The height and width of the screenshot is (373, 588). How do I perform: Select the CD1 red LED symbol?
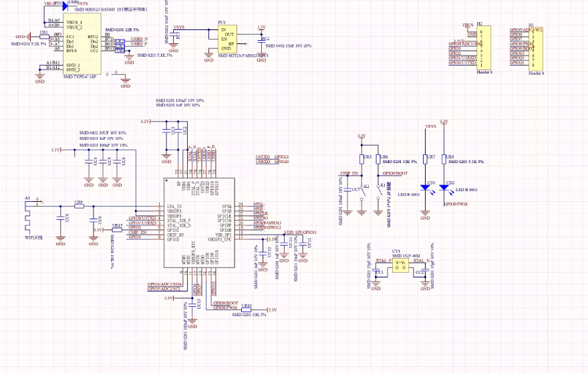click(425, 188)
